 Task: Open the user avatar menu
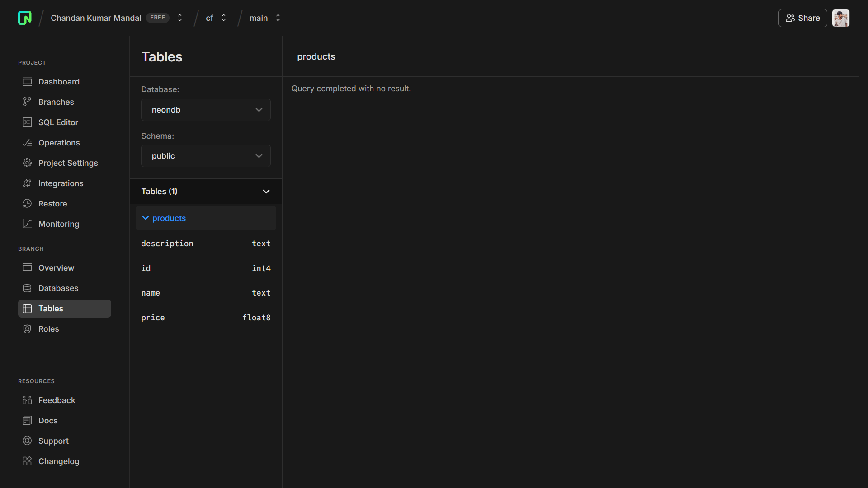coord(840,18)
